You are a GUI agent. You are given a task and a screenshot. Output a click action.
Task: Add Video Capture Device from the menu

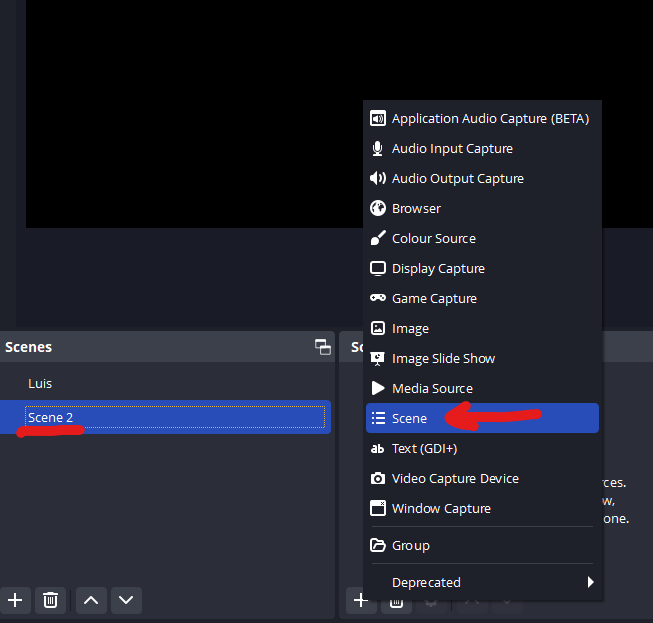click(x=482, y=478)
